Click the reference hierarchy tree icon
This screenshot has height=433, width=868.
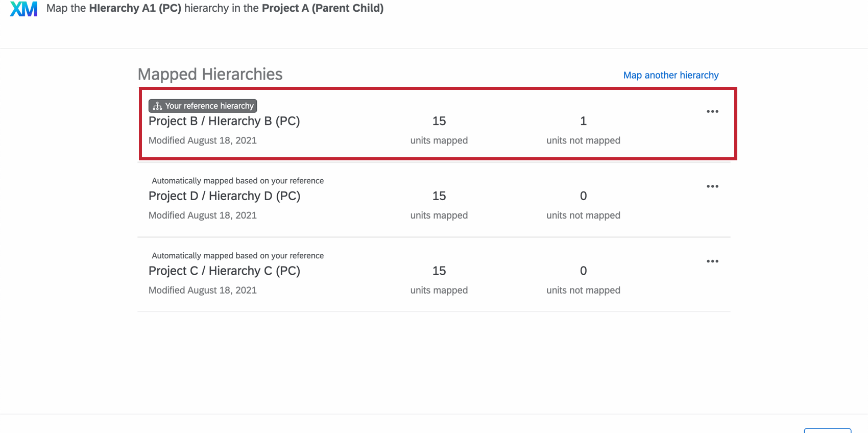click(x=157, y=106)
